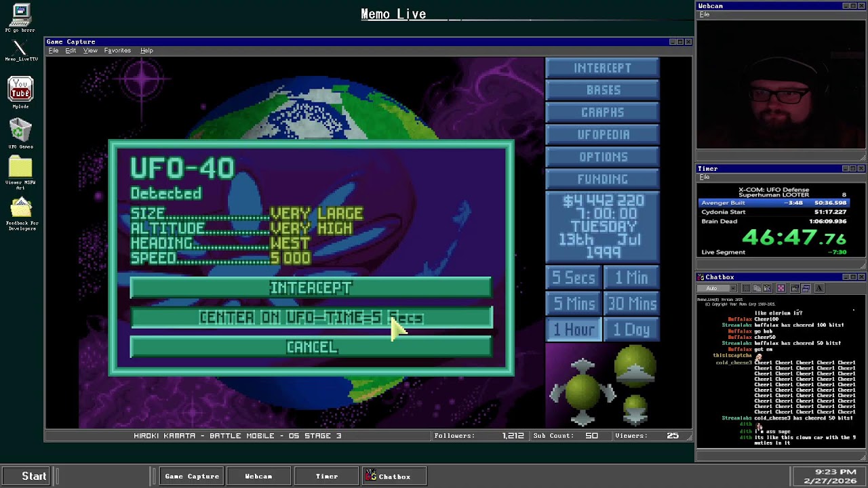Viewport: 868px width, 488px height.
Task: Click the webcam video feed thumbnail
Action: coord(781,83)
